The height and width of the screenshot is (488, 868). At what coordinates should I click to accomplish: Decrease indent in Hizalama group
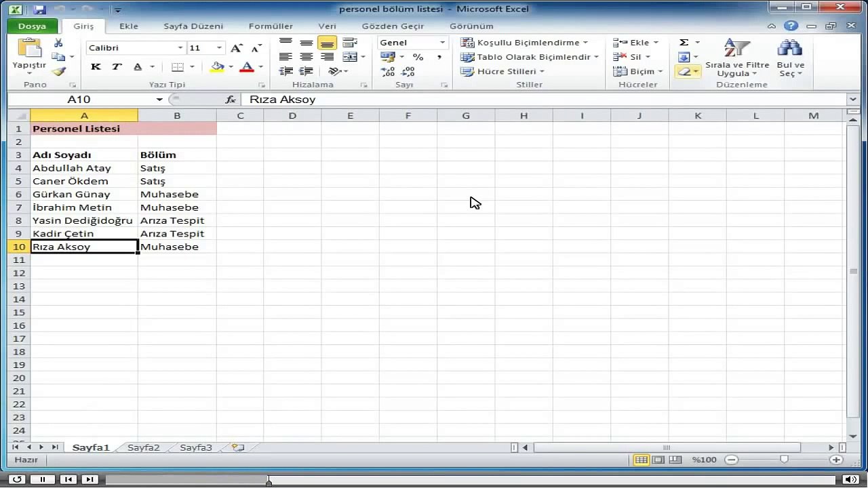click(285, 71)
